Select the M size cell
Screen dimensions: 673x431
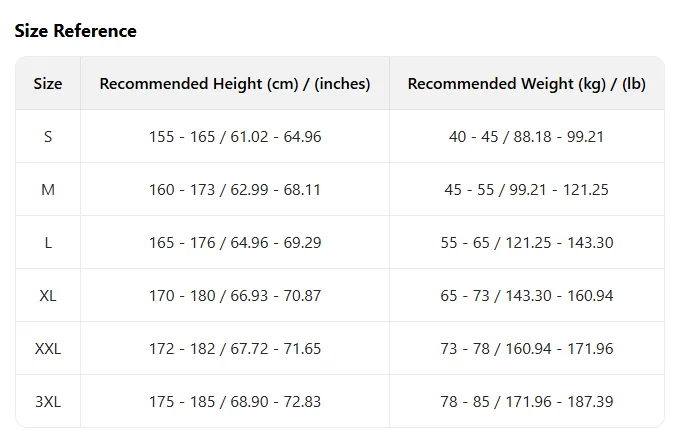pyautogui.click(x=48, y=189)
